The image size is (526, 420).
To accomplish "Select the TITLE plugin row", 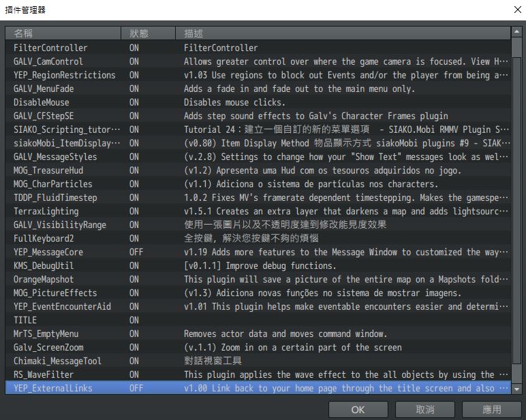I will pyautogui.click(x=258, y=320).
